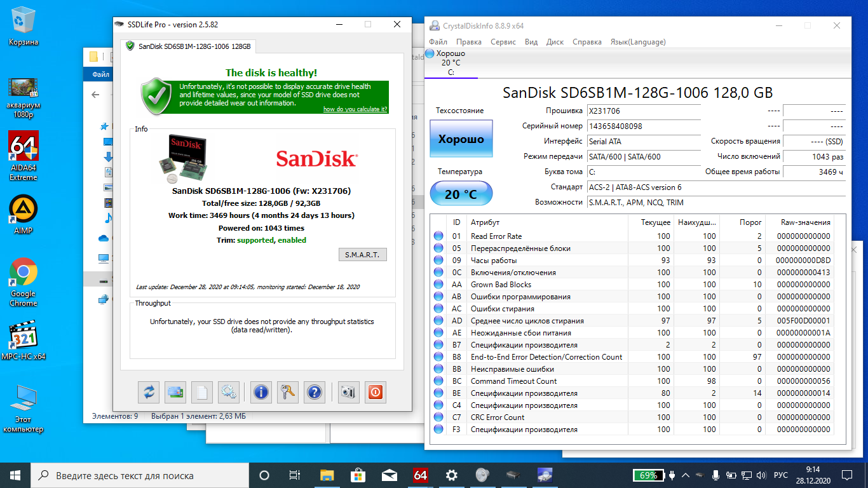This screenshot has width=868, height=488.
Task: Click 'Выбран 1 элемент: 2,63 МБ' status text
Action: (198, 416)
